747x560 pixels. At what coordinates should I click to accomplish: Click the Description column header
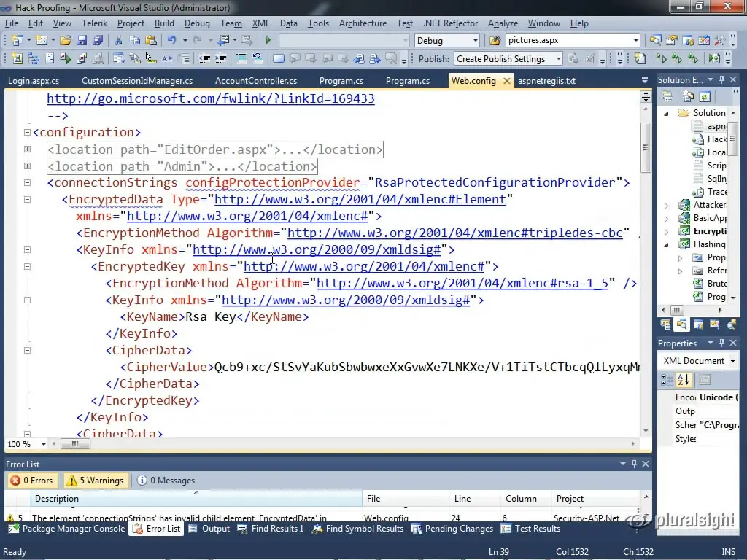click(x=196, y=499)
